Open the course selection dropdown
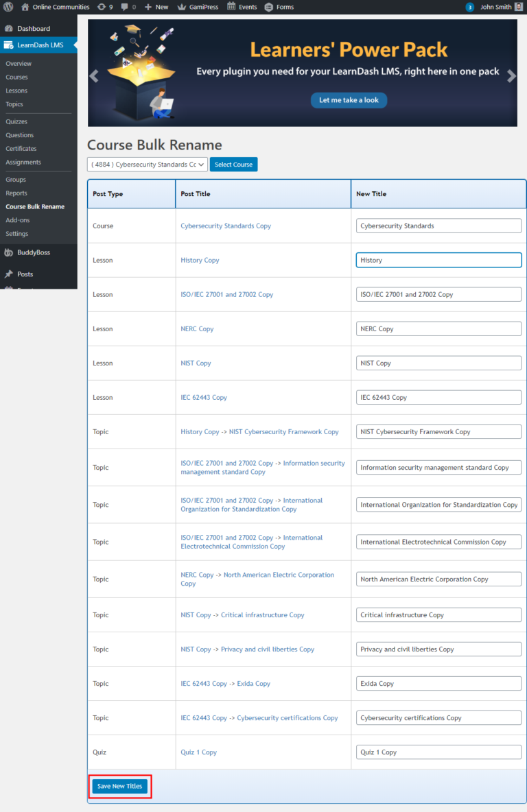 pyautogui.click(x=147, y=164)
